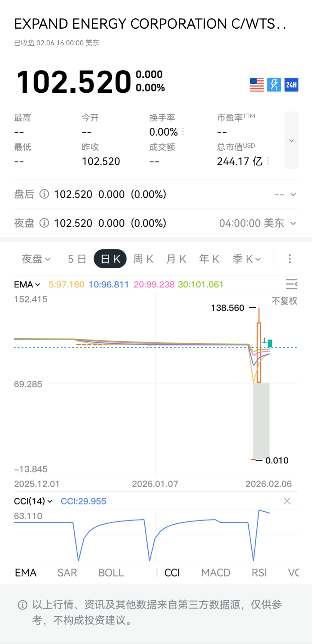Tap the 不复权 adjustment button
The image size is (312, 644).
(285, 301)
